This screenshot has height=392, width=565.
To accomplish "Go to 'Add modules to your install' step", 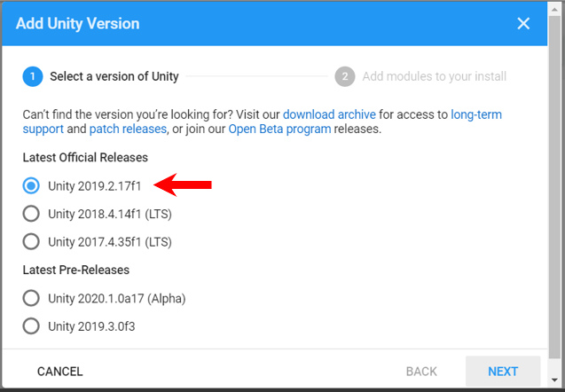I will 435,76.
